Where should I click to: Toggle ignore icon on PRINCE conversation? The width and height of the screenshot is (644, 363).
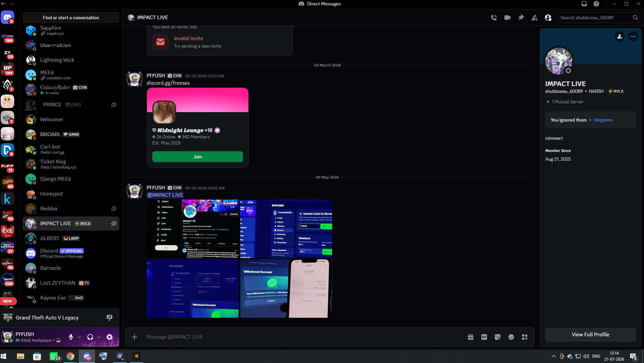tap(114, 105)
